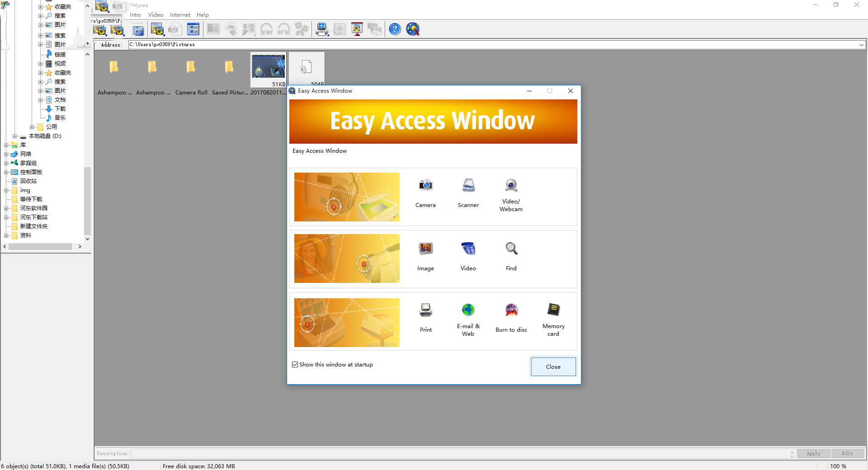Screen dimensions: 868x470
Task: Select the Video/Webcam capture icon
Action: coord(511,186)
